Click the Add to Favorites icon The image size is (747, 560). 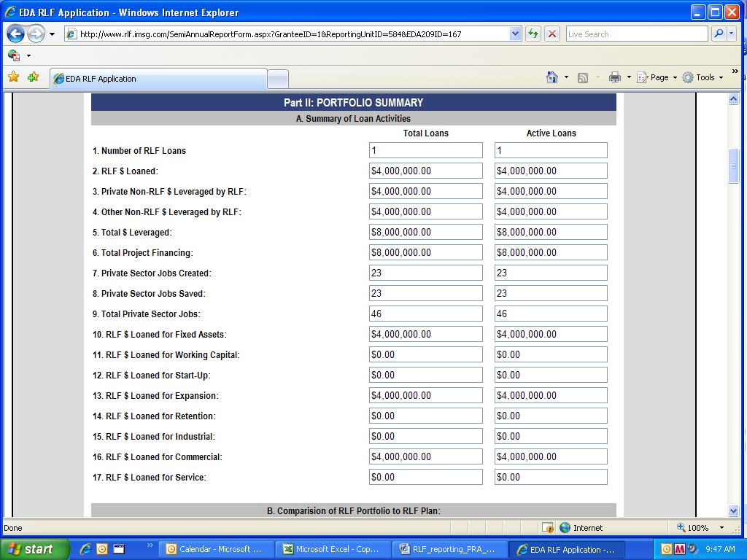click(x=34, y=77)
